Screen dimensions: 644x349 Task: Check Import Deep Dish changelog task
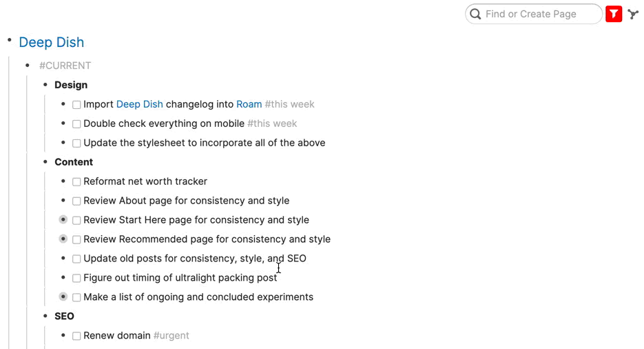pyautogui.click(x=76, y=105)
